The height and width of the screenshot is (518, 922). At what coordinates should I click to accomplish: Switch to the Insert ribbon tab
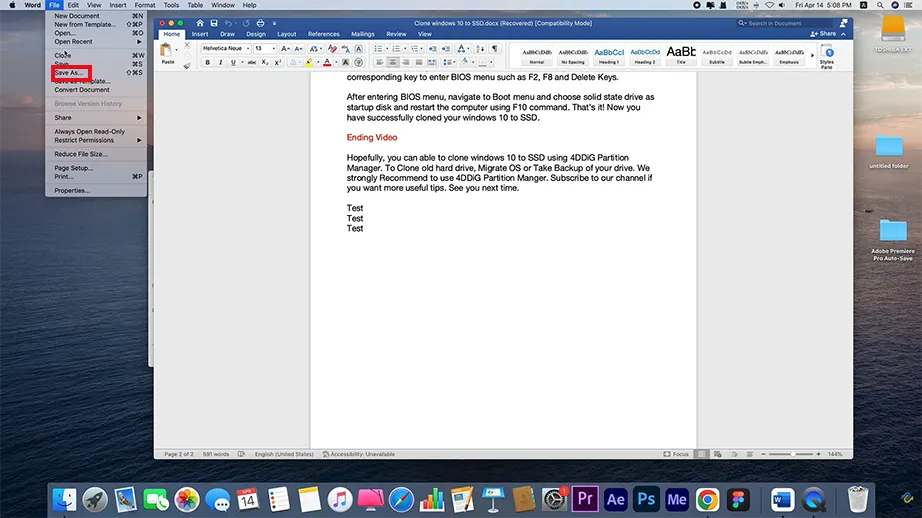click(x=200, y=34)
